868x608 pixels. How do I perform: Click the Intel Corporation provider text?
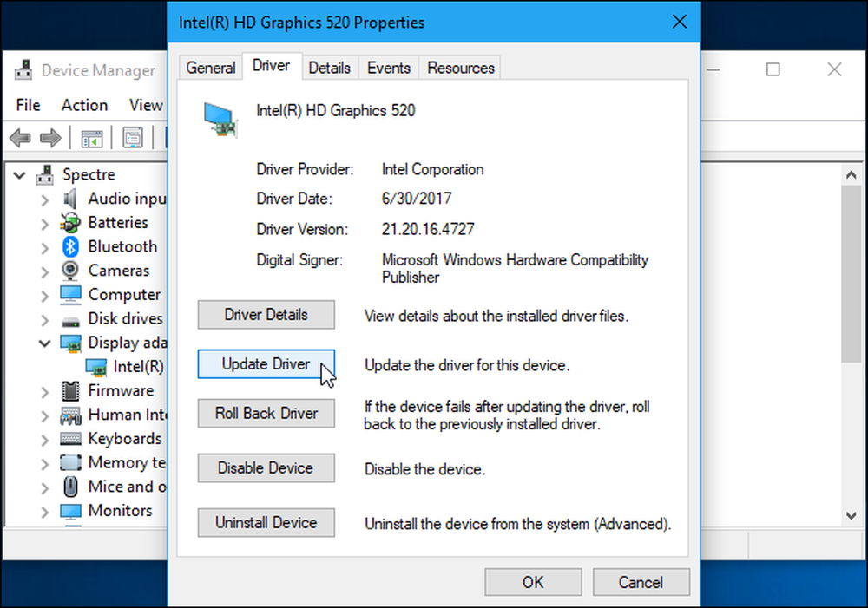pos(432,169)
